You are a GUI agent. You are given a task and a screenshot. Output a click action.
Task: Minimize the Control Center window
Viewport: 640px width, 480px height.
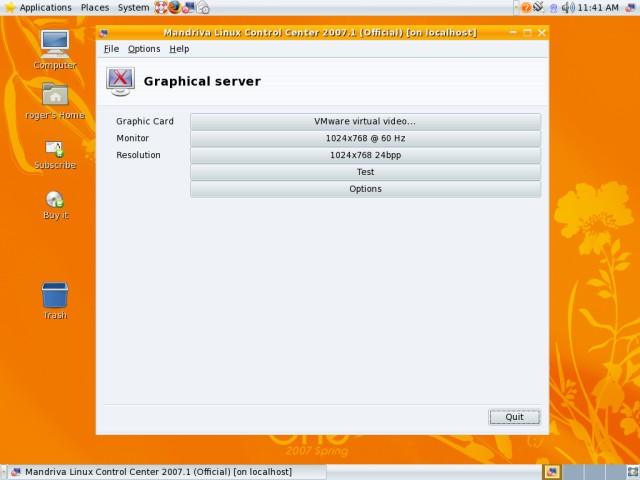pyautogui.click(x=513, y=33)
